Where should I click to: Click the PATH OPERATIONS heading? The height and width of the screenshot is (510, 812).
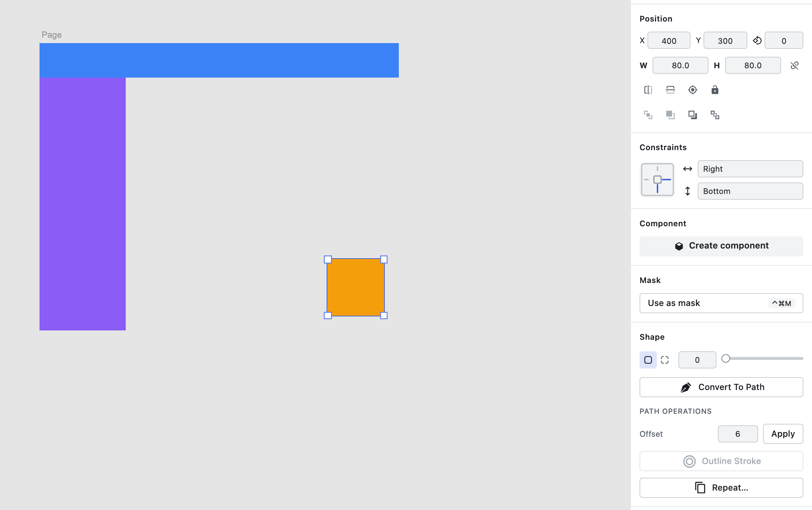pyautogui.click(x=675, y=411)
